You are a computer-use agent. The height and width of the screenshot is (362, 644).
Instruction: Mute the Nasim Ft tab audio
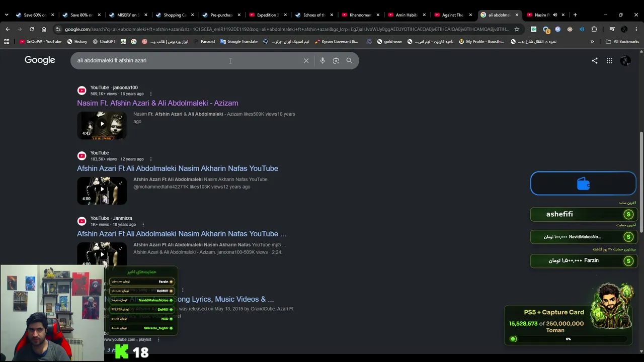coord(555,15)
